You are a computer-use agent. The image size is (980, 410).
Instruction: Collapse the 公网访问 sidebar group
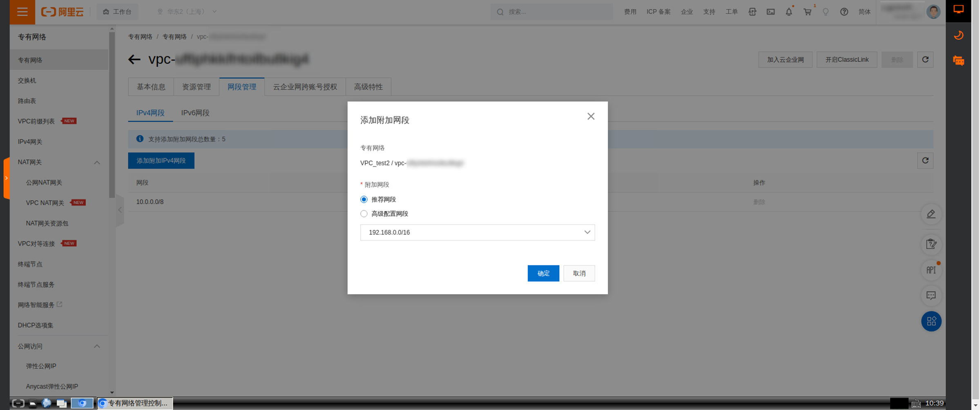click(97, 346)
